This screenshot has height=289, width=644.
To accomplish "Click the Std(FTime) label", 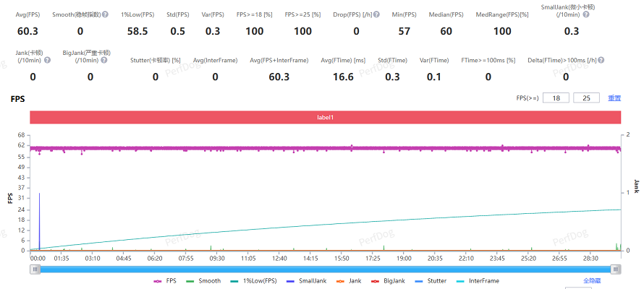I will coord(393,61).
